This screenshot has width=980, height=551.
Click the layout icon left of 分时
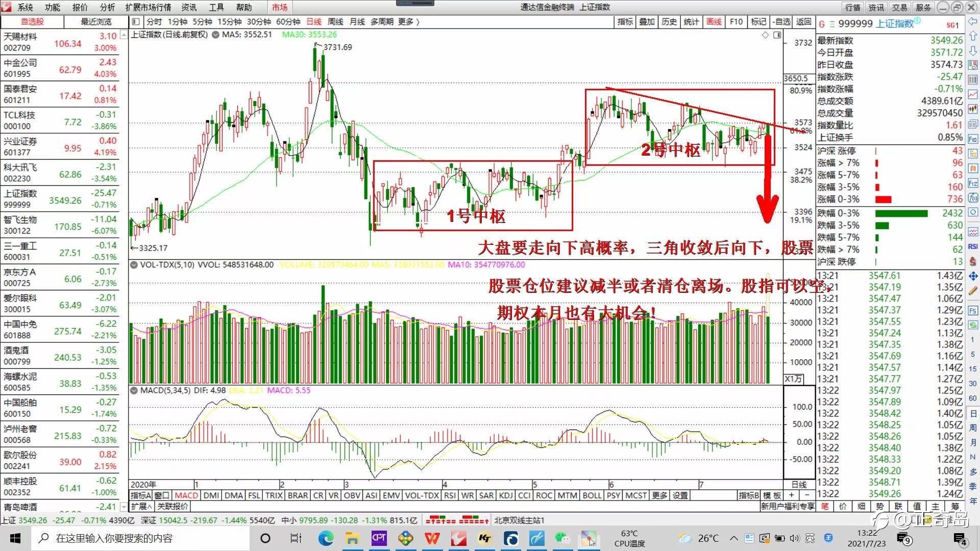135,22
